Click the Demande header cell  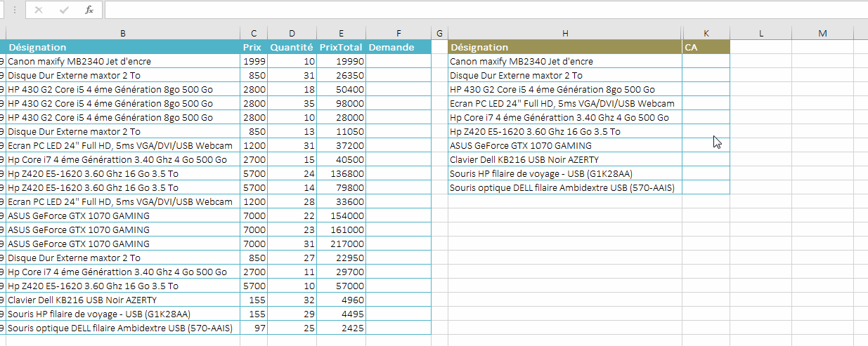point(398,47)
